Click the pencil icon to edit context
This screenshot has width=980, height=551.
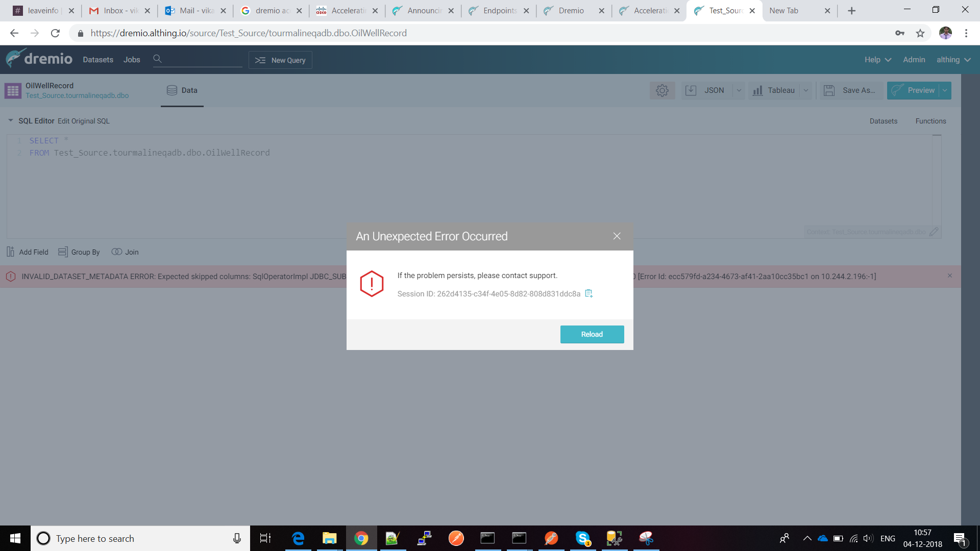point(934,232)
